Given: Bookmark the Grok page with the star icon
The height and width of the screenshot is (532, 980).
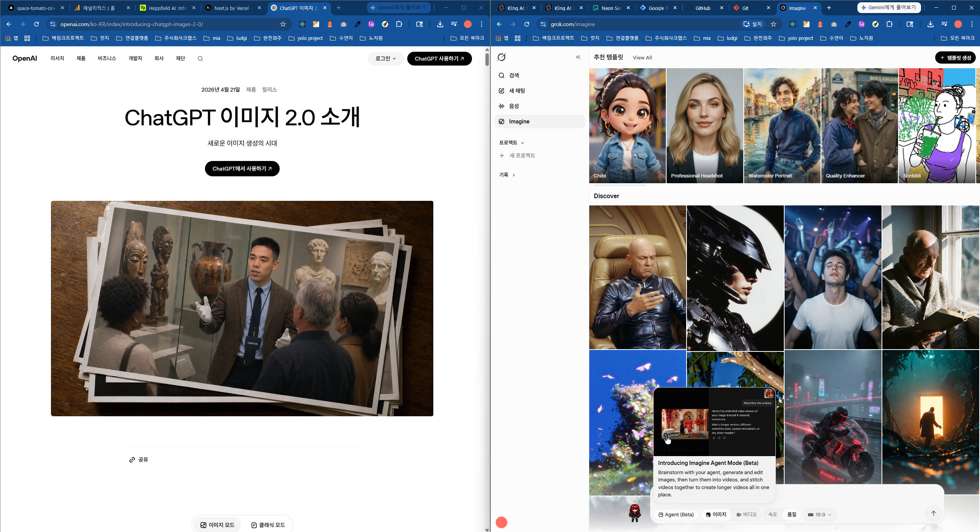Looking at the screenshot, I should (774, 24).
